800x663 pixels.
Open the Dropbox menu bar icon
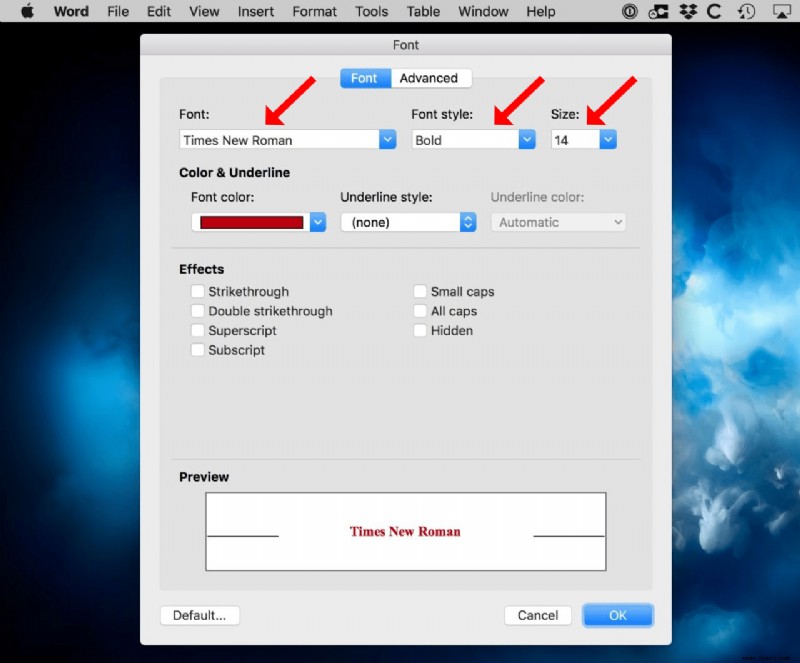[x=688, y=11]
